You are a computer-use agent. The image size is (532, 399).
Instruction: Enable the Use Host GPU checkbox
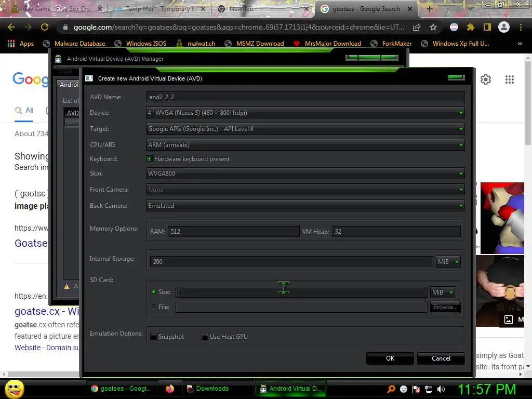205,337
